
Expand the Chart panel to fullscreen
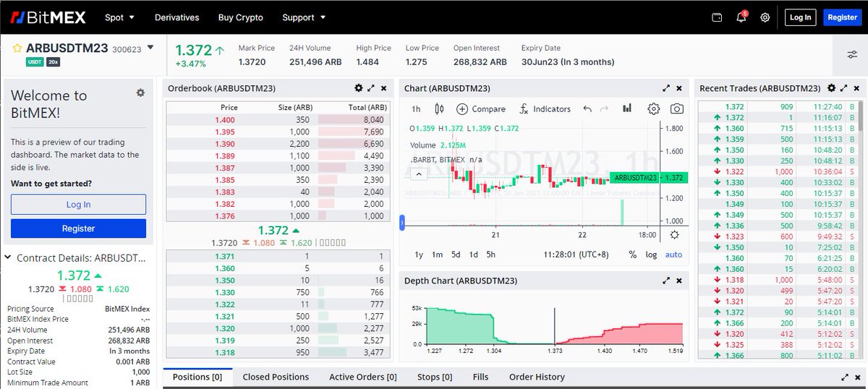(665, 88)
